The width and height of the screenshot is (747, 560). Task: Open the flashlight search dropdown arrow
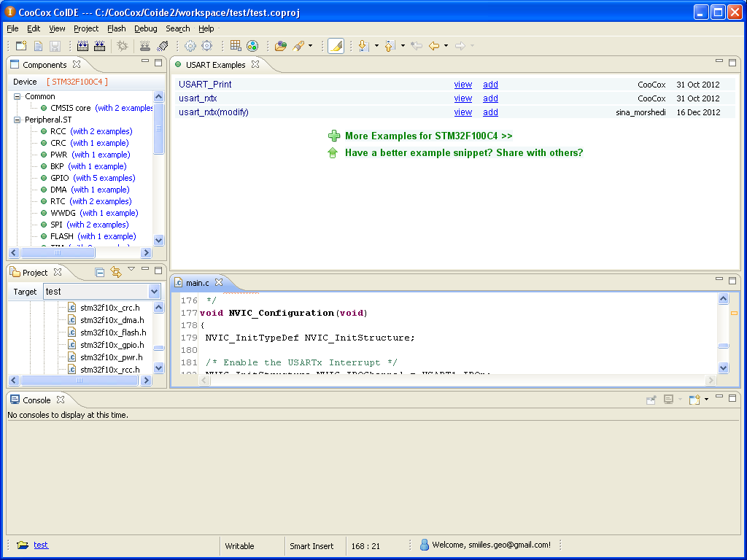point(311,46)
